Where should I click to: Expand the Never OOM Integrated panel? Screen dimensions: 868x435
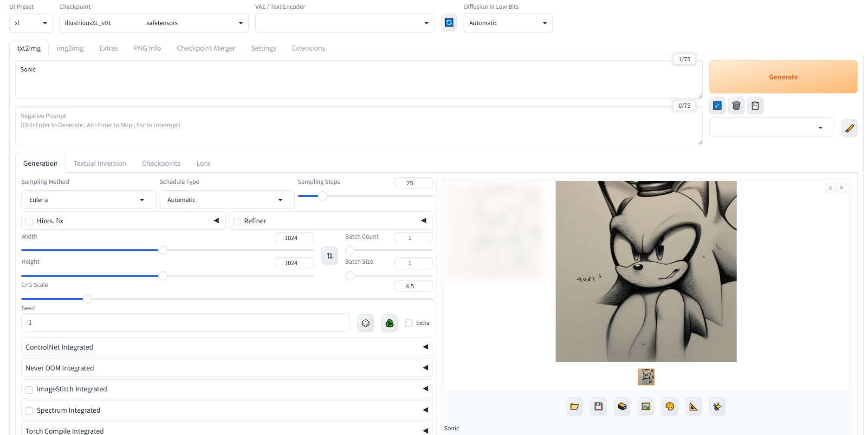227,368
